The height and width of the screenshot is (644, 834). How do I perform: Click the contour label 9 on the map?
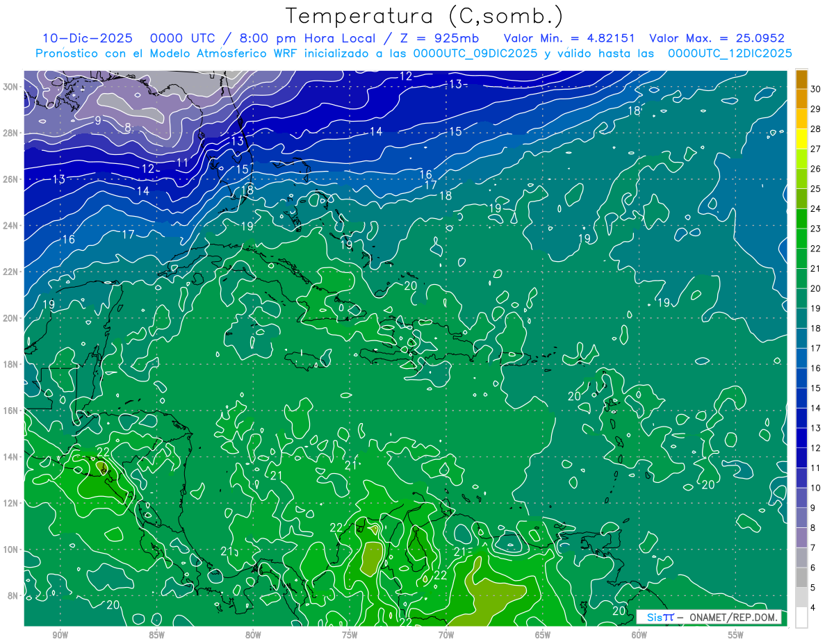(x=98, y=120)
